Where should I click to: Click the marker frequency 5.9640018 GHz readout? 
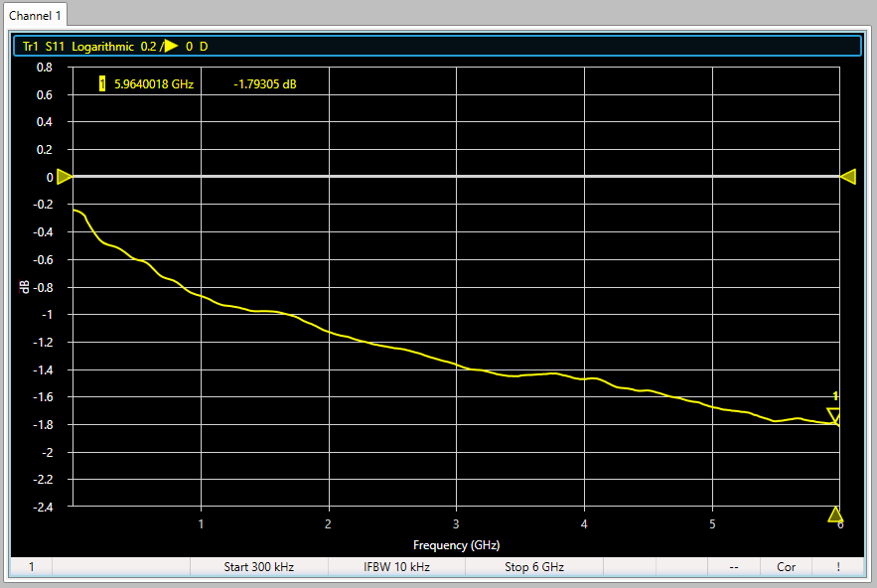154,84
